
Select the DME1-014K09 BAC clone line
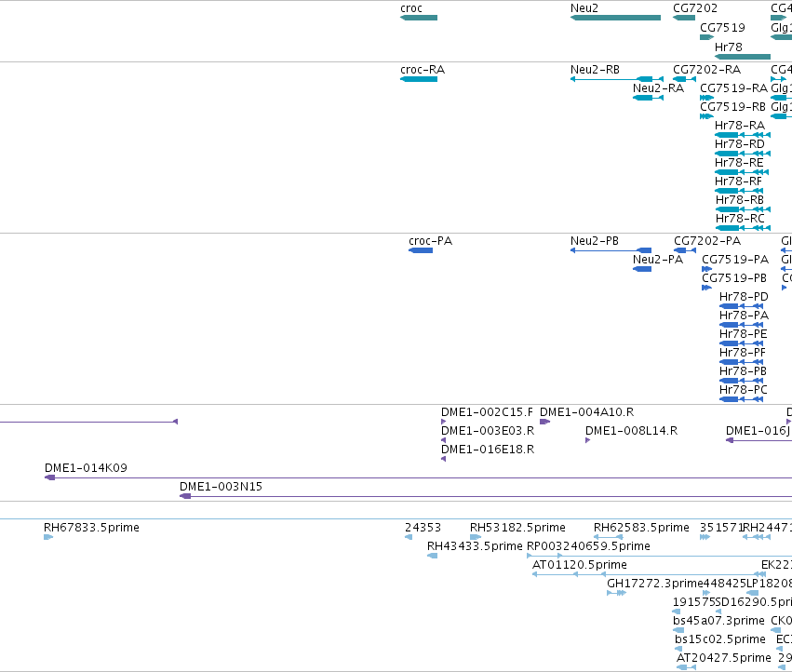coord(418,477)
